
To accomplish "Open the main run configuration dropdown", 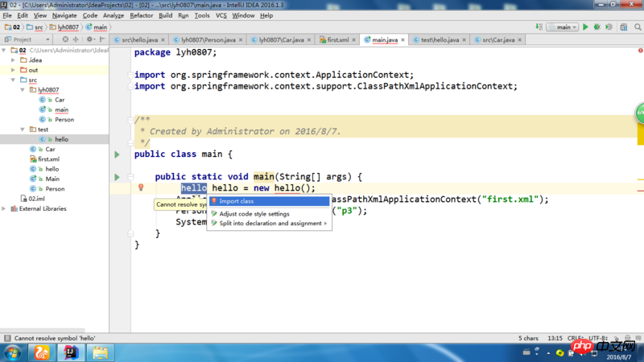I will click(x=562, y=27).
